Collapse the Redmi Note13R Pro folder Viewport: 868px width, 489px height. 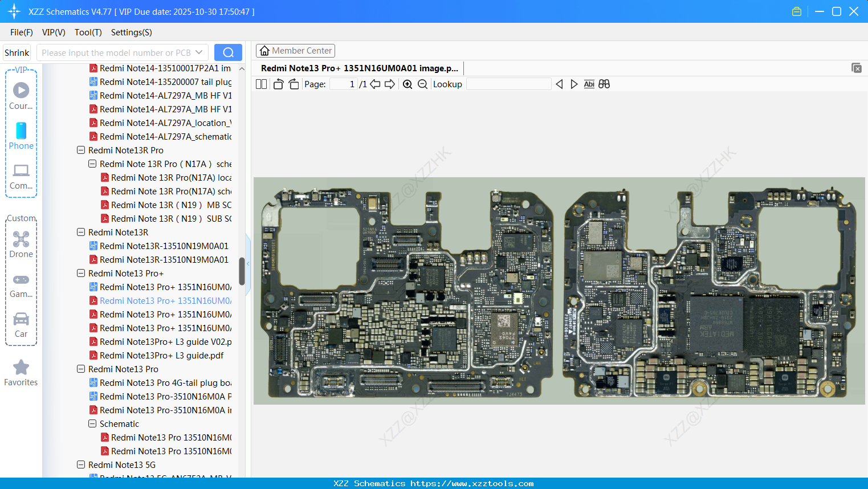coord(81,150)
